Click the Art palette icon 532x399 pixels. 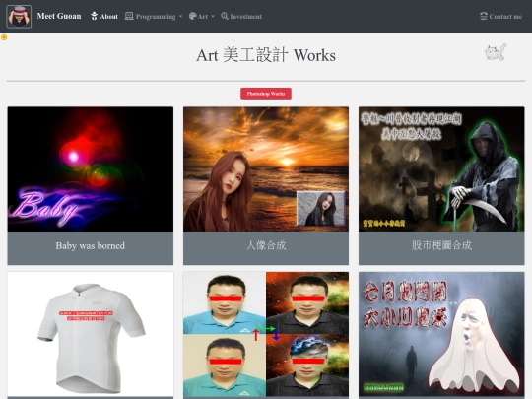[x=192, y=16]
